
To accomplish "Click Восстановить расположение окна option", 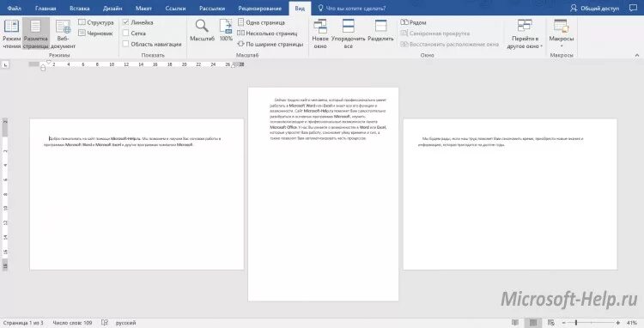I will pyautogui.click(x=450, y=44).
